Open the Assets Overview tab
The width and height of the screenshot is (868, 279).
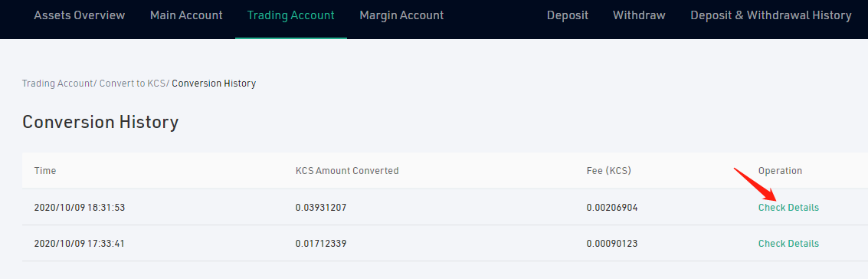pyautogui.click(x=79, y=15)
